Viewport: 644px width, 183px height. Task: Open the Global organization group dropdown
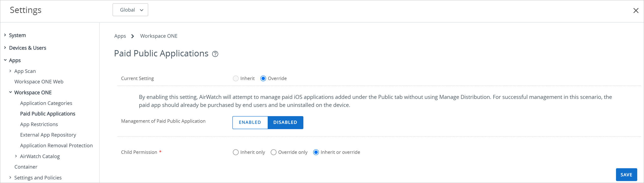[x=130, y=10]
